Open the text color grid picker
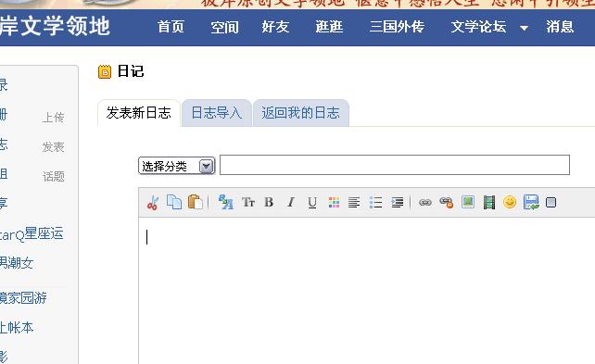The image size is (595, 364). [334, 203]
